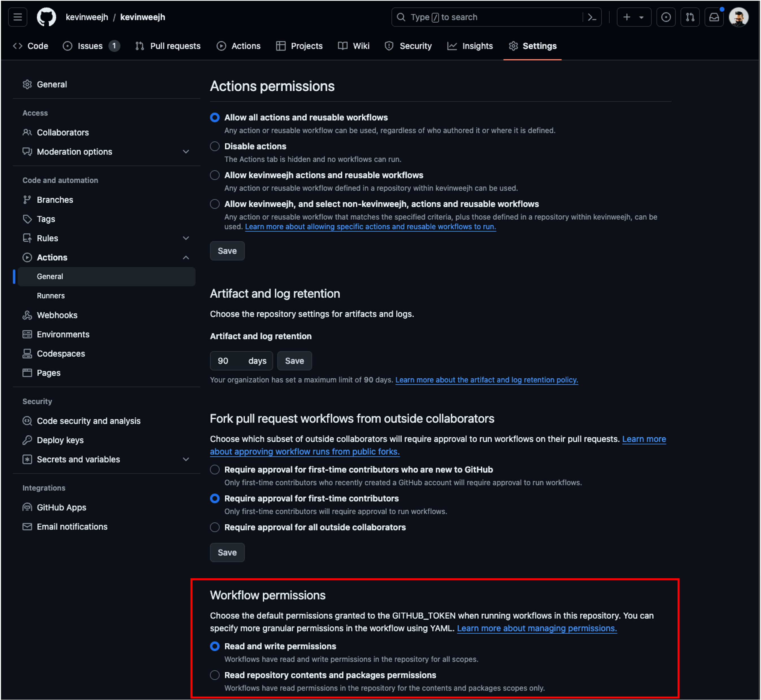This screenshot has width=761, height=700.
Task: Select Require approval for all outside collaborators
Action: tap(215, 527)
